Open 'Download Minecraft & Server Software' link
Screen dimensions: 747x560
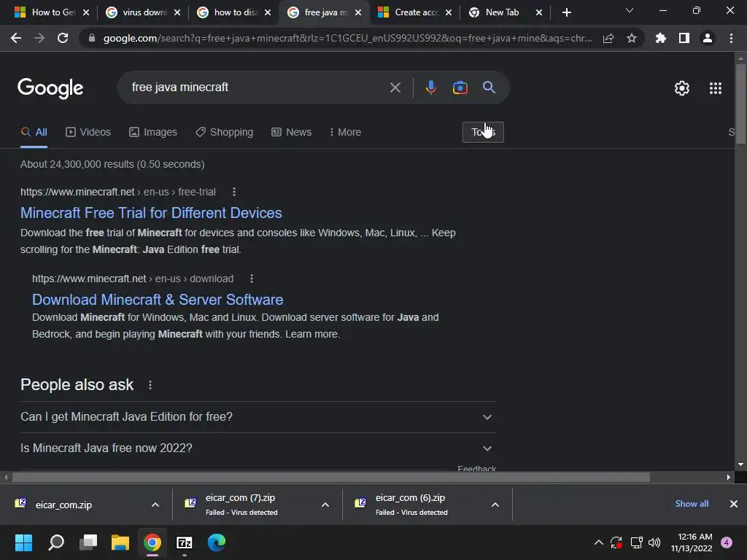click(158, 300)
